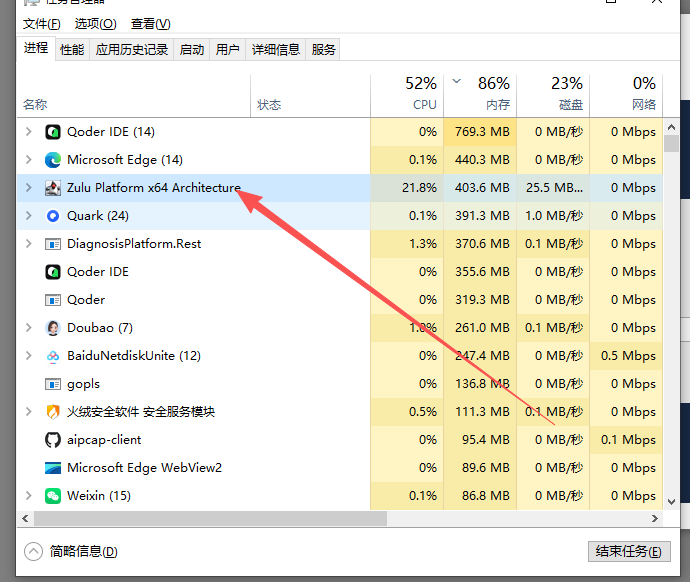Sort by the 磁盘 column header
690x582 pixels.
pos(553,96)
